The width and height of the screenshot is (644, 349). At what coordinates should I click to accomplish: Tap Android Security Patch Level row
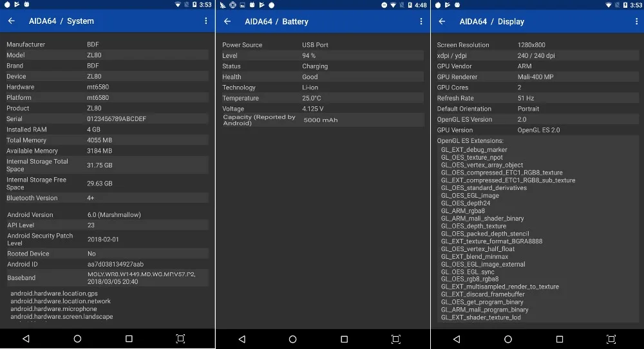pos(107,240)
